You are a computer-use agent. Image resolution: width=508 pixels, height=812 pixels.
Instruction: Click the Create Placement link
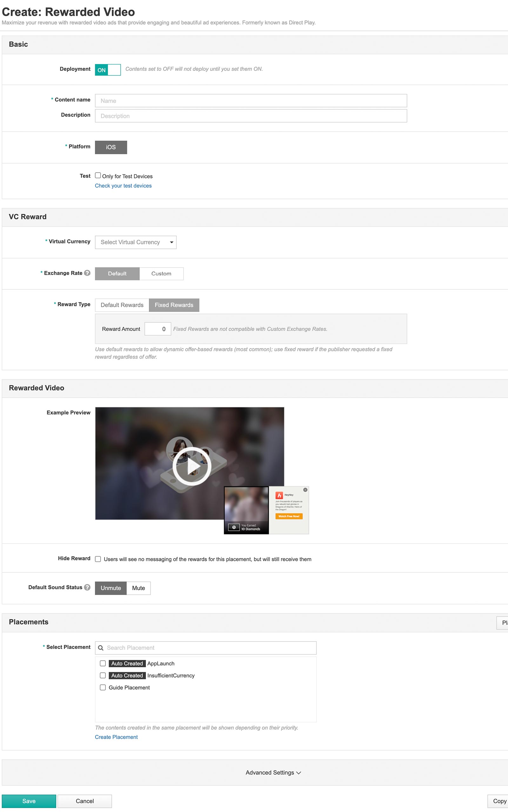pos(116,737)
